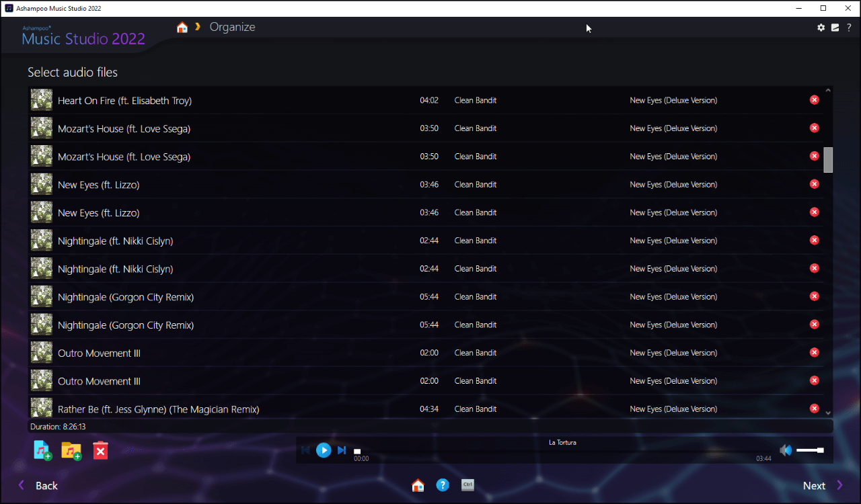Screen dimensions: 861x504
Task: Click the album name in the Rather Be row
Action: [x=673, y=409]
